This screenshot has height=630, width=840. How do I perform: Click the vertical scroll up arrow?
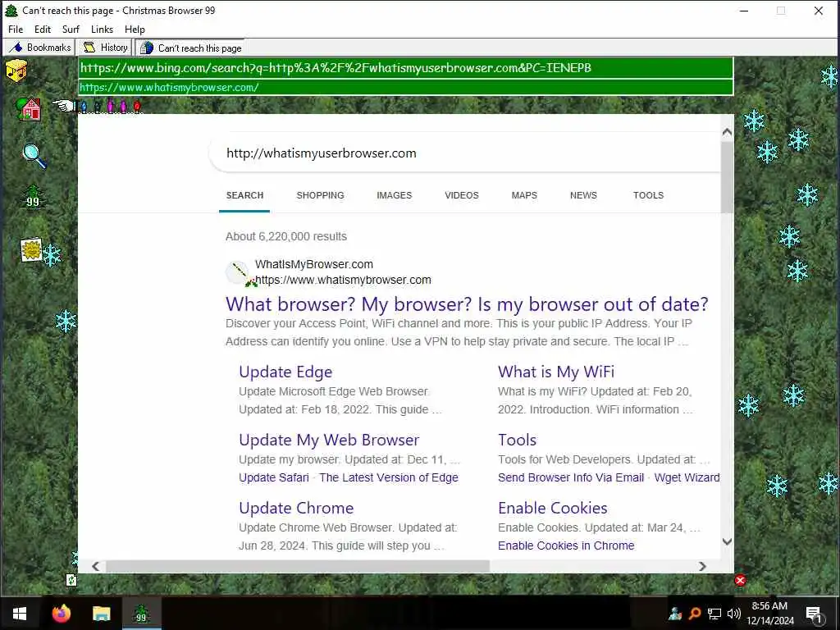click(727, 132)
